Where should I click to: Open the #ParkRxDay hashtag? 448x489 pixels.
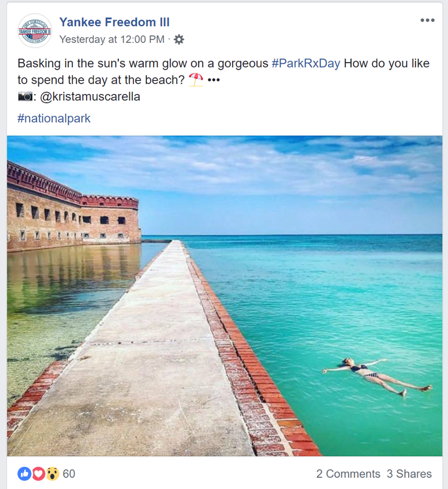pos(306,63)
